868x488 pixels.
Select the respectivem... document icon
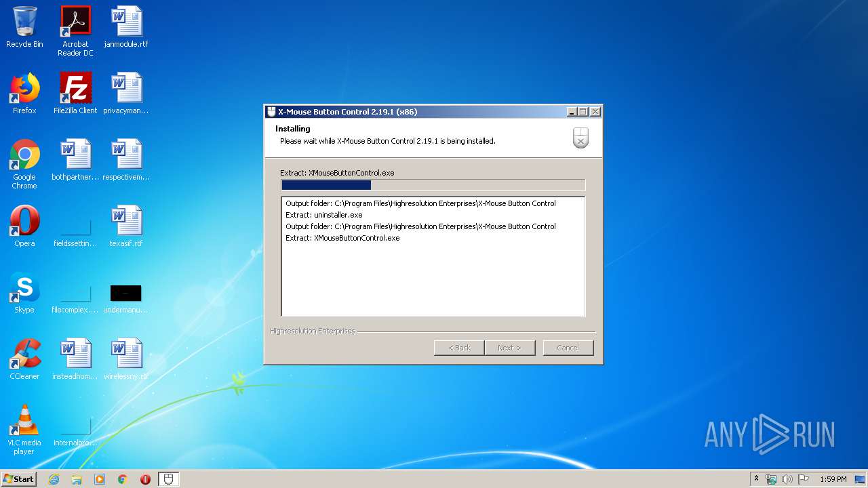click(x=126, y=160)
